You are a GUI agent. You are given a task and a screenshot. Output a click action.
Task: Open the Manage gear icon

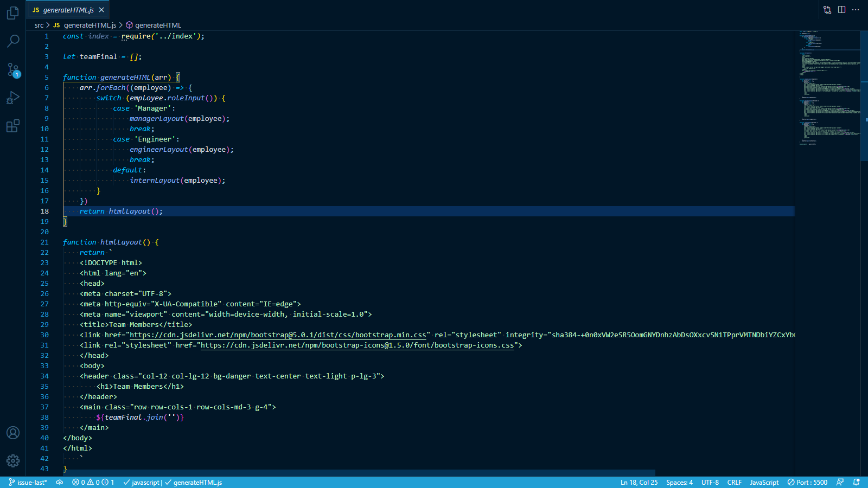tap(13, 460)
